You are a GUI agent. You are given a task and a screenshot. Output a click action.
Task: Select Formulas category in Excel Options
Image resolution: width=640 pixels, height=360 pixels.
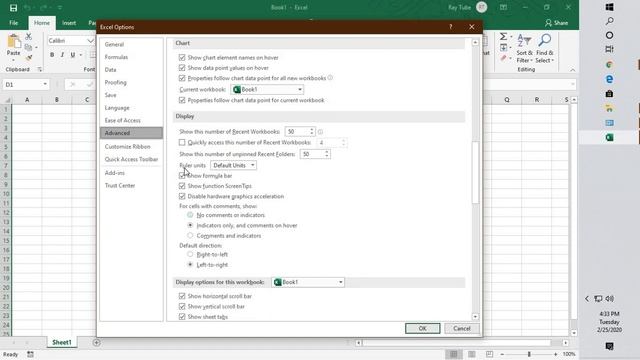[116, 57]
